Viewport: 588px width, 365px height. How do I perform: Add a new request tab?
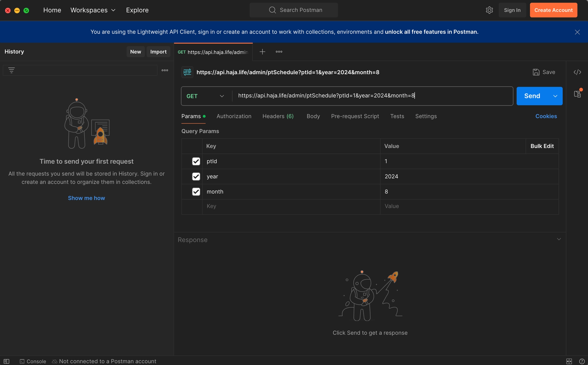tap(262, 52)
